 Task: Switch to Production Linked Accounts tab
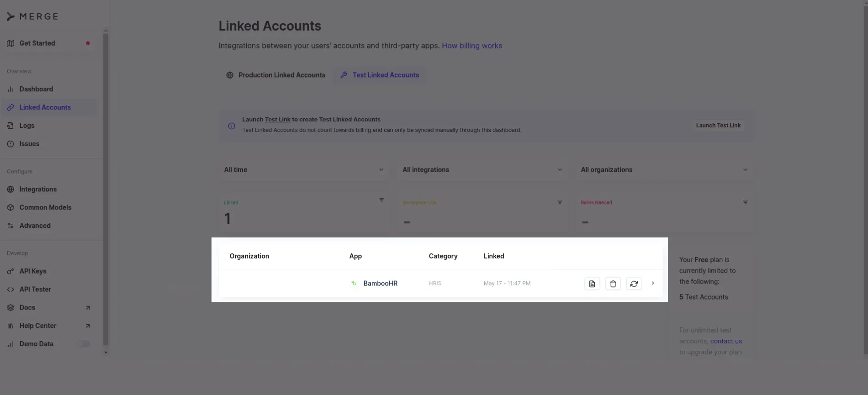pos(276,75)
